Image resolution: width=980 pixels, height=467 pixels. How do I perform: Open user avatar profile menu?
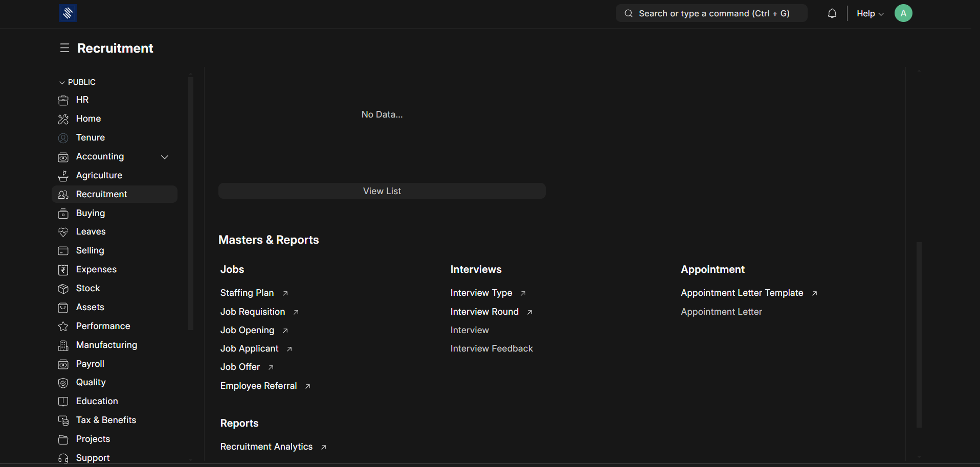pos(903,13)
